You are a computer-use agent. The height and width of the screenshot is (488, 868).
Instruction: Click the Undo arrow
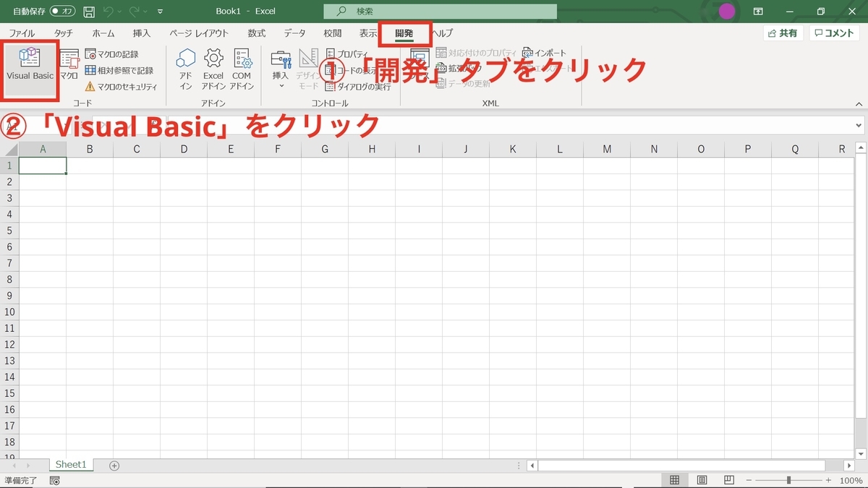click(x=108, y=12)
